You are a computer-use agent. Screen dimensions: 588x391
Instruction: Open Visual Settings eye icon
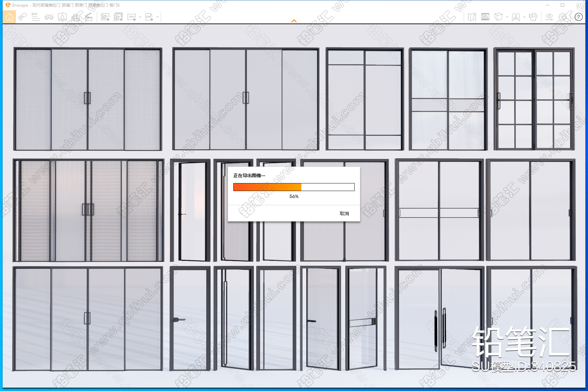click(x=549, y=17)
